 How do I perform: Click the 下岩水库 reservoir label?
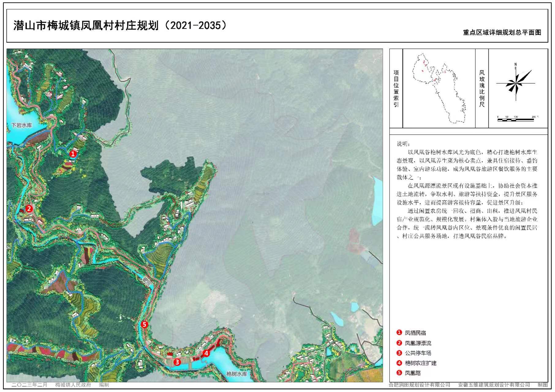(x=21, y=125)
